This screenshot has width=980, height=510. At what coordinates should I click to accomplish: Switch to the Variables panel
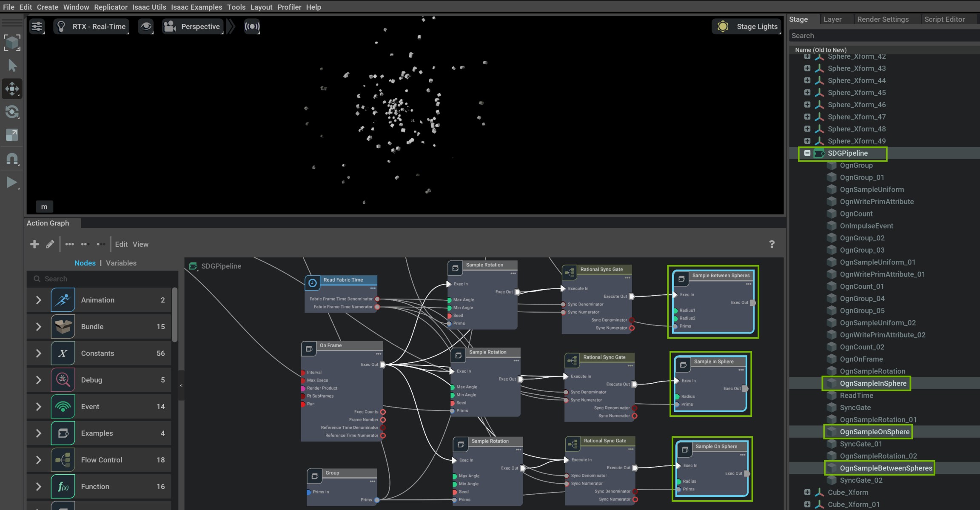click(x=121, y=263)
